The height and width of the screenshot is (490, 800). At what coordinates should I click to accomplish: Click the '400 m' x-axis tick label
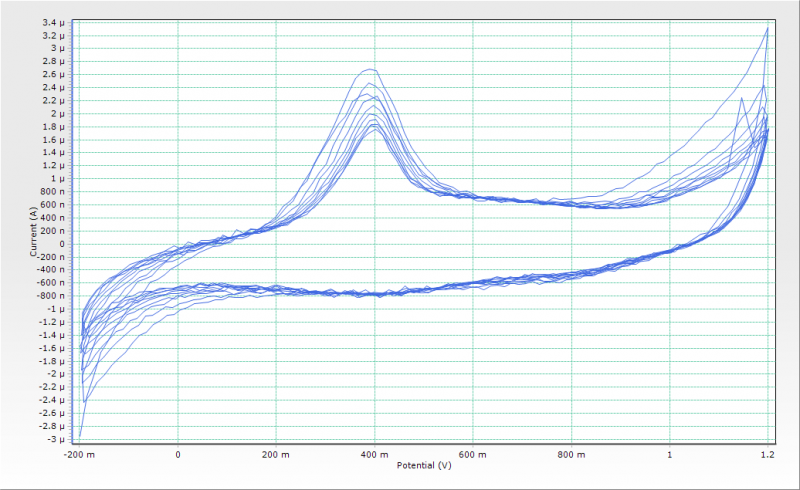[374, 454]
